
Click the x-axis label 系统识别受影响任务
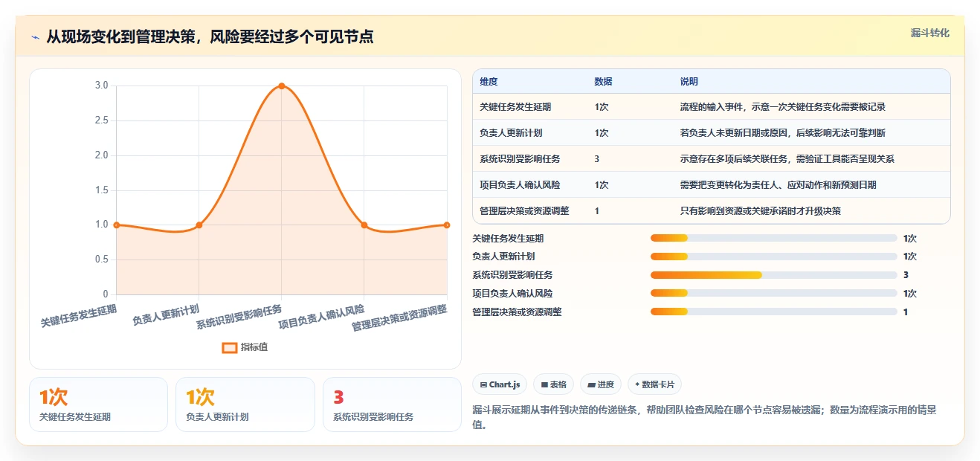pos(239,317)
